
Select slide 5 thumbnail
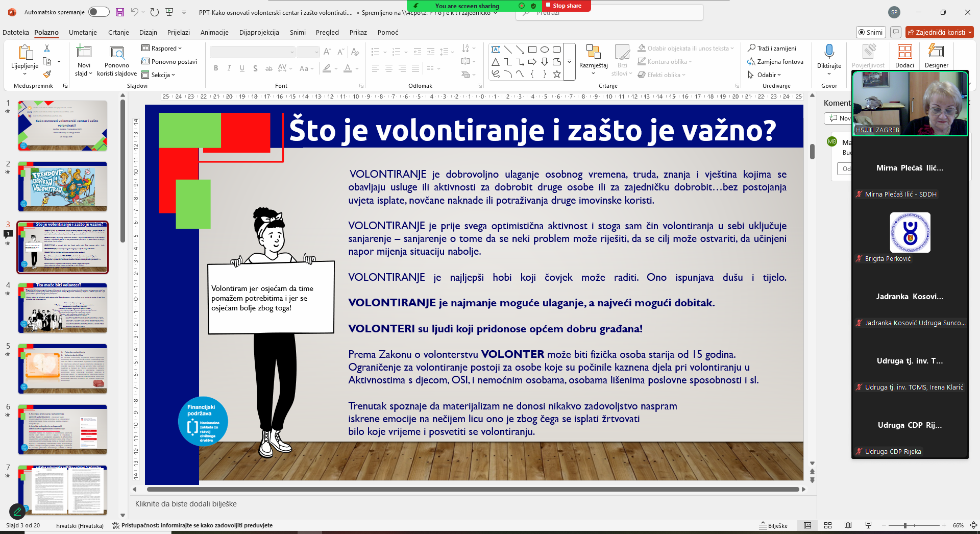tap(63, 369)
